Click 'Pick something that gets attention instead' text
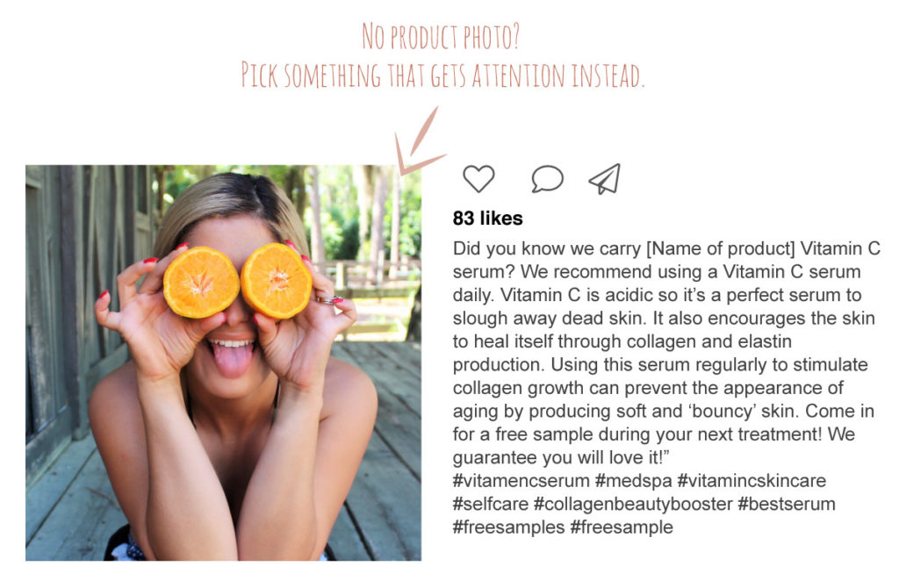The width and height of the screenshot is (899, 588). [x=442, y=75]
